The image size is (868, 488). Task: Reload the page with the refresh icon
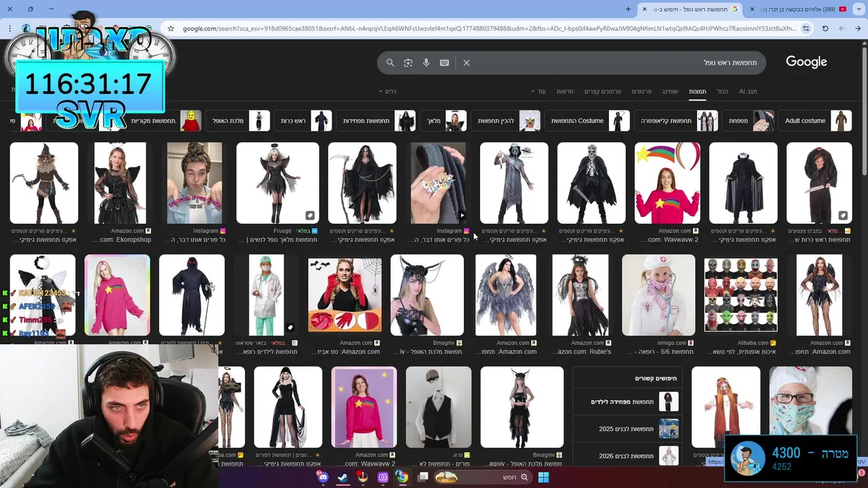coord(825,28)
